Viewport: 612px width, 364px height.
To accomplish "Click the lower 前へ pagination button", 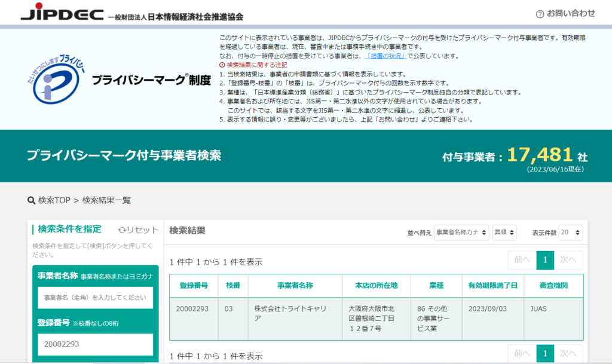I will pos(522,353).
